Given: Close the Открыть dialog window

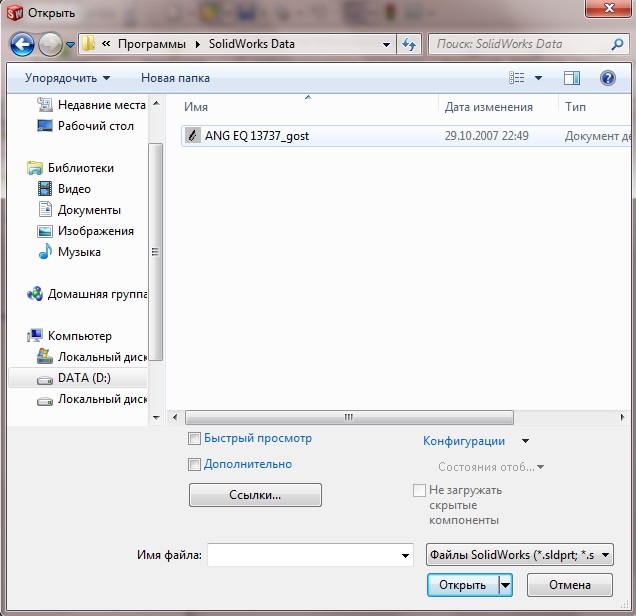Looking at the screenshot, I should tap(608, 8).
